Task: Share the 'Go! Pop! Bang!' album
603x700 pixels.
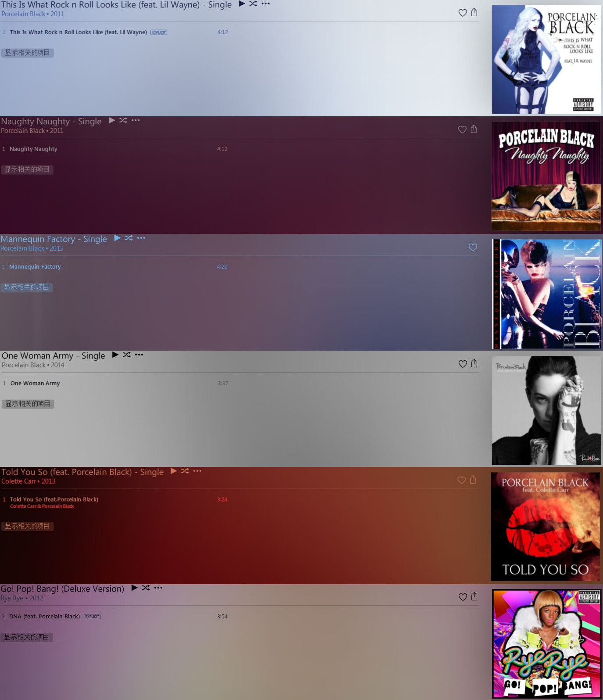Action: 474,596
